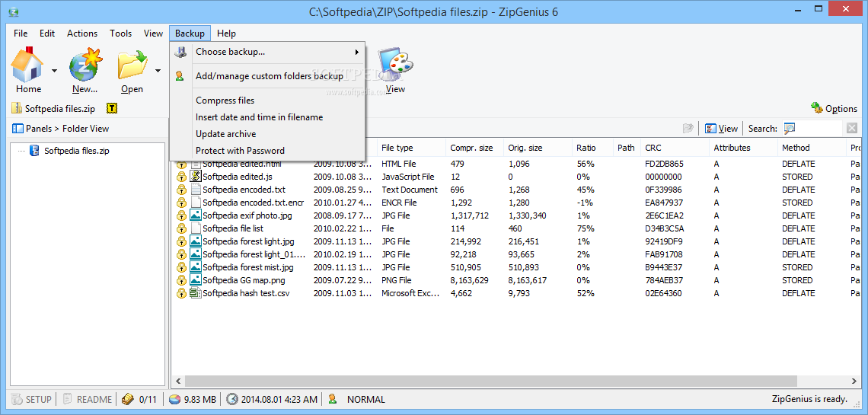Expand the Home button dropdown arrow
Screen dimensions: 868x415
click(x=54, y=70)
